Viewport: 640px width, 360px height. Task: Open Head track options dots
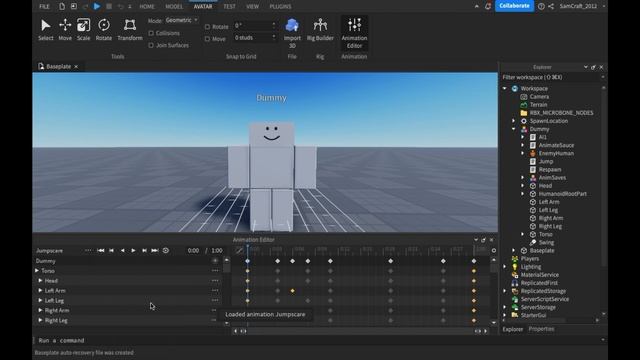click(215, 280)
